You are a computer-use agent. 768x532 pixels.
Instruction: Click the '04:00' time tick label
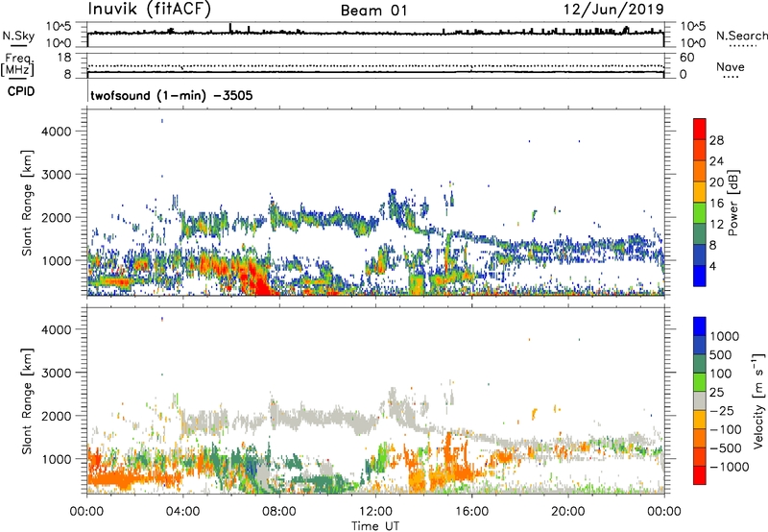click(183, 512)
